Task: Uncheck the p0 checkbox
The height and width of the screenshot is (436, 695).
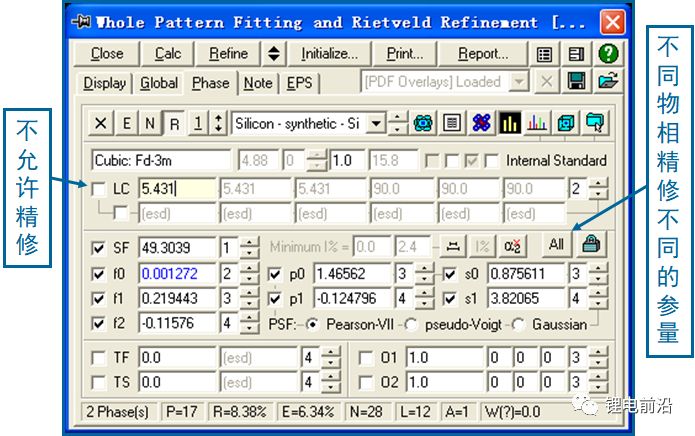Action: pyautogui.click(x=275, y=274)
